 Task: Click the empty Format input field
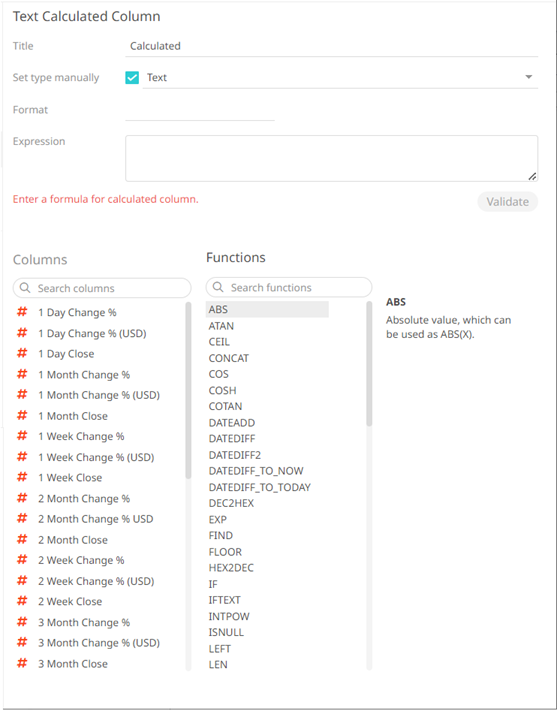[x=200, y=111]
